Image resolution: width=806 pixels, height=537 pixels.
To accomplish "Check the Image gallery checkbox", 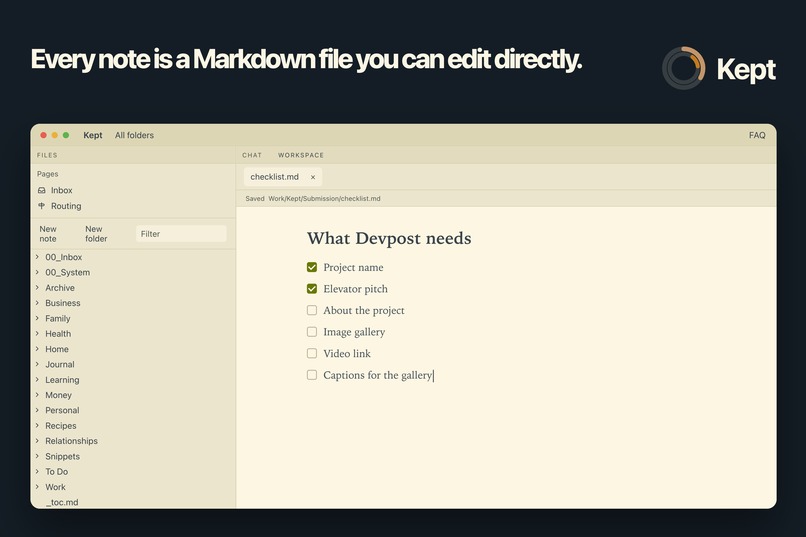I will (312, 332).
